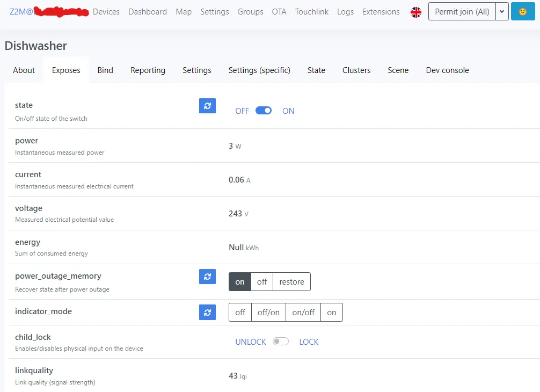540x392 pixels.
Task: Switch to the Bind tab
Action: [x=105, y=70]
